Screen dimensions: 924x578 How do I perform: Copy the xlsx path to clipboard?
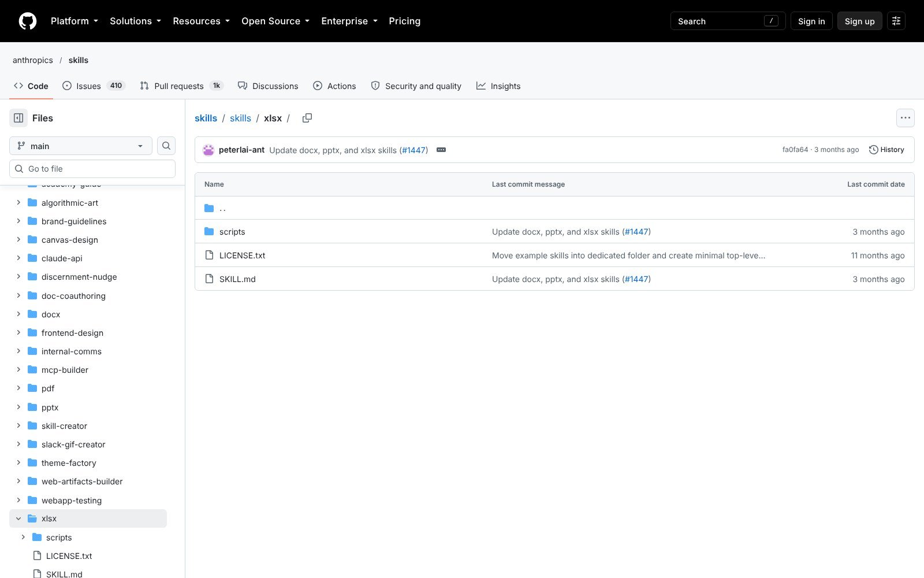tap(307, 118)
